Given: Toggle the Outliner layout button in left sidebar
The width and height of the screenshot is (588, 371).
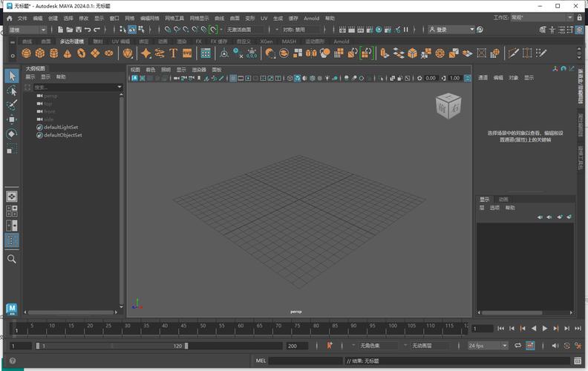Looking at the screenshot, I should 12,240.
